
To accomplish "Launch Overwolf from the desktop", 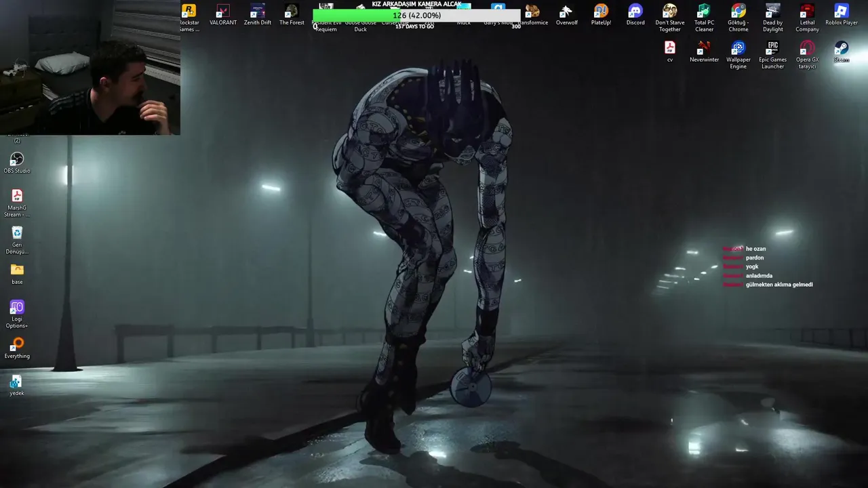I will pyautogui.click(x=567, y=15).
